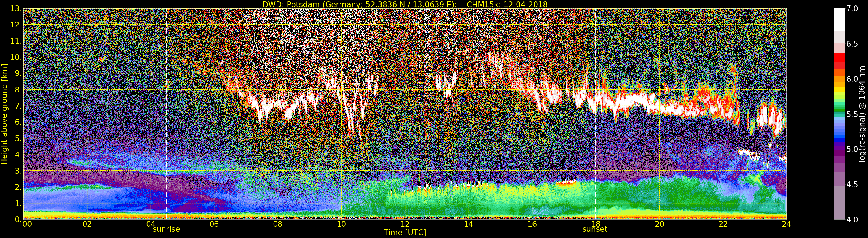Image resolution: width=868 pixels, height=238 pixels.
Task: Click the 'CHM15k: 12-04-2018' title text
Action: coord(507,4)
